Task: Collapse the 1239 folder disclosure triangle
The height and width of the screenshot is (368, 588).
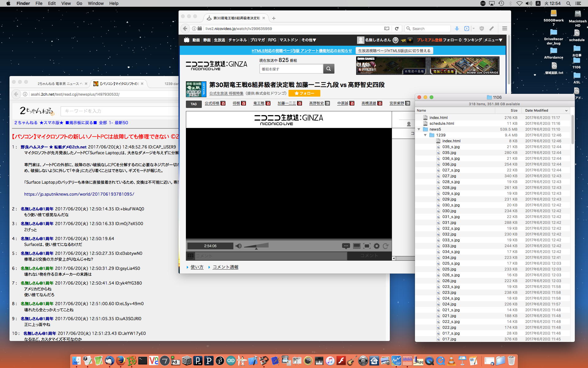Action: click(x=425, y=135)
